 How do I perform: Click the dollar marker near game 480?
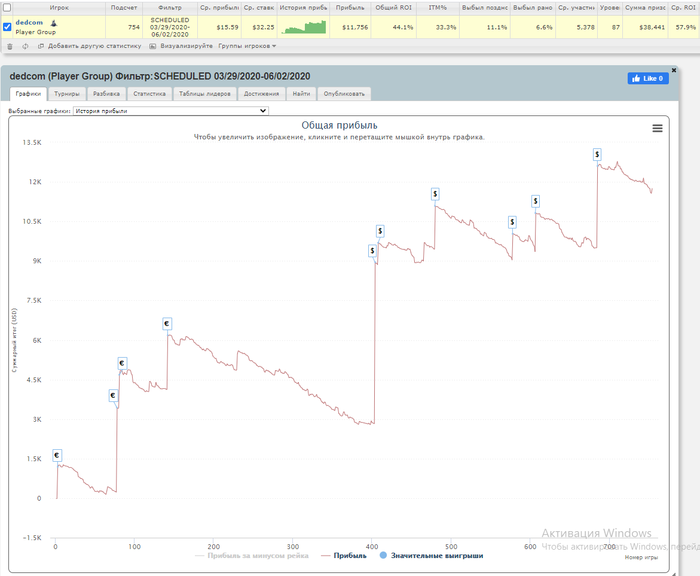(435, 194)
